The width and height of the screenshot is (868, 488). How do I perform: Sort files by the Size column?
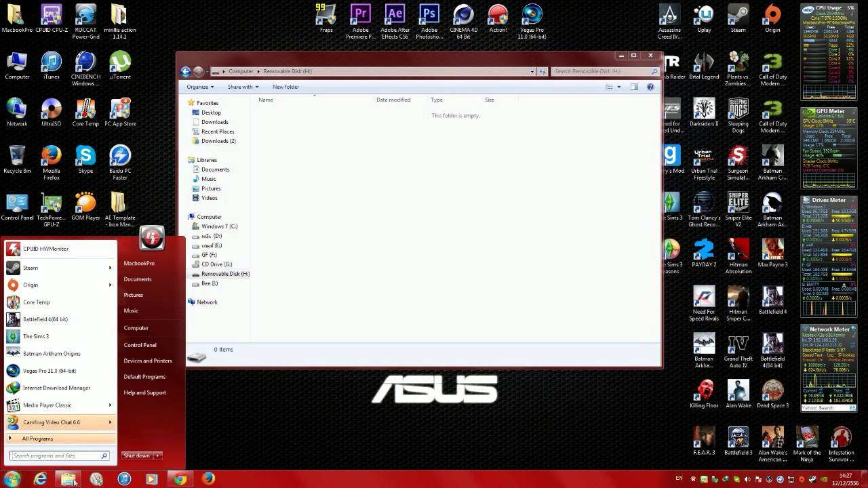[490, 100]
